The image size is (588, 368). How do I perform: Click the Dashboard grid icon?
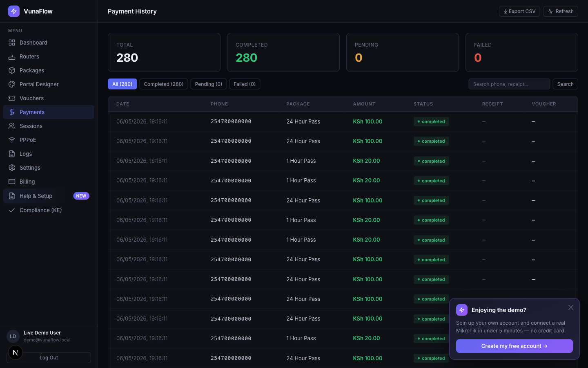point(12,43)
